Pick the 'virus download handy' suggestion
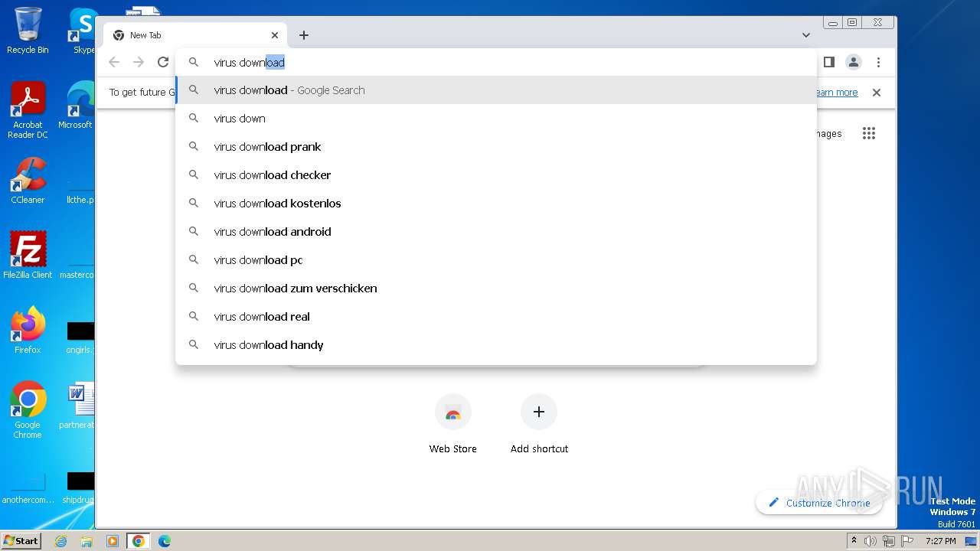The image size is (980, 551). pos(496,345)
